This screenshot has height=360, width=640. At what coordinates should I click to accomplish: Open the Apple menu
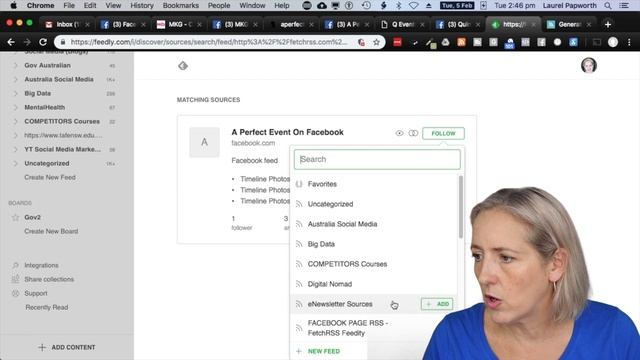point(13,5)
